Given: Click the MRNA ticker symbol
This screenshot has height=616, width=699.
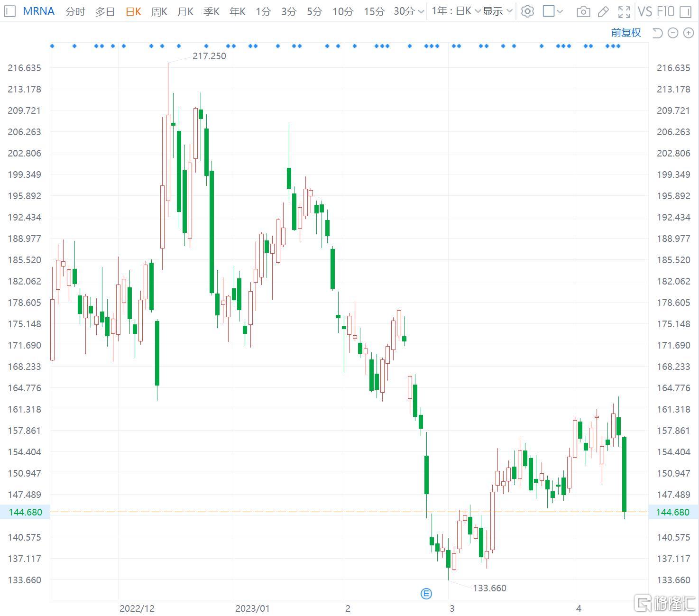Looking at the screenshot, I should [38, 11].
